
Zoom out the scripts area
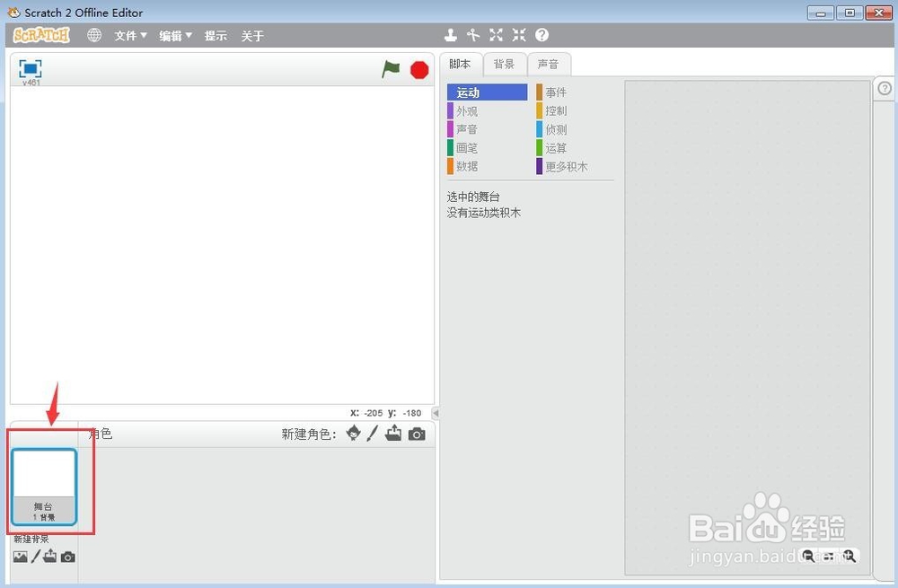(x=808, y=556)
